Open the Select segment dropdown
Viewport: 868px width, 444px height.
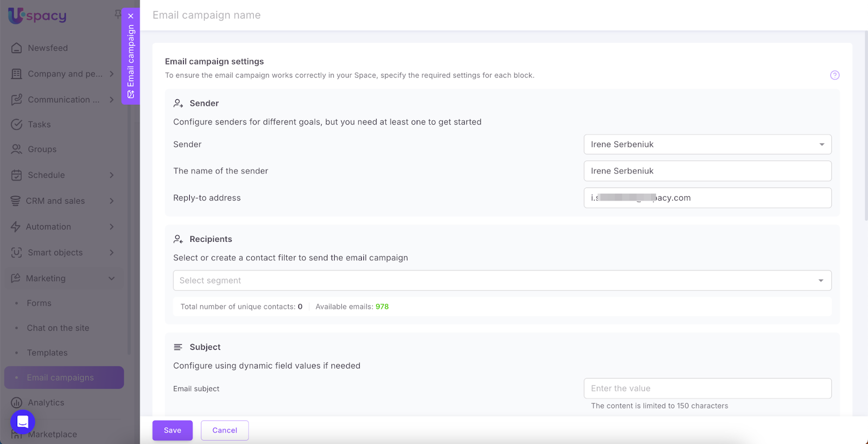click(502, 281)
